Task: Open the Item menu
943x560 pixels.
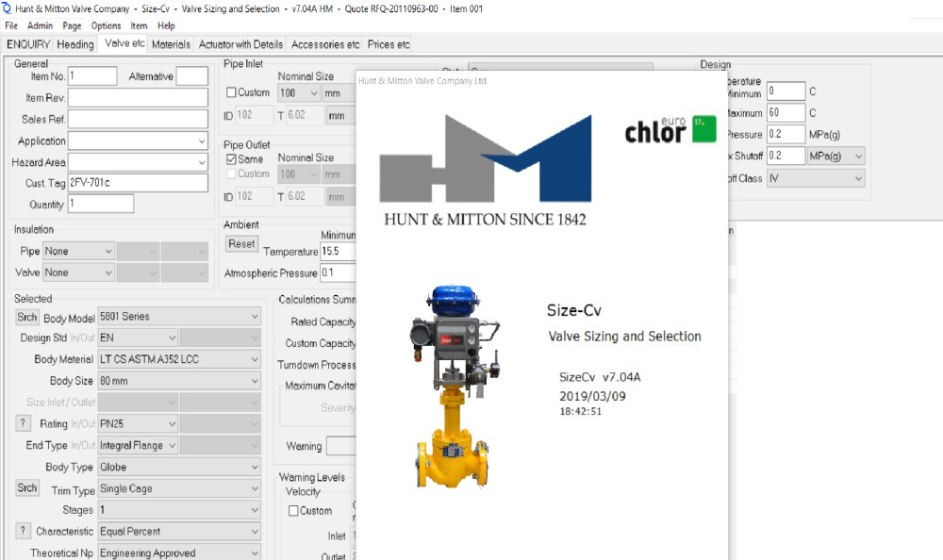Action: 139,25
